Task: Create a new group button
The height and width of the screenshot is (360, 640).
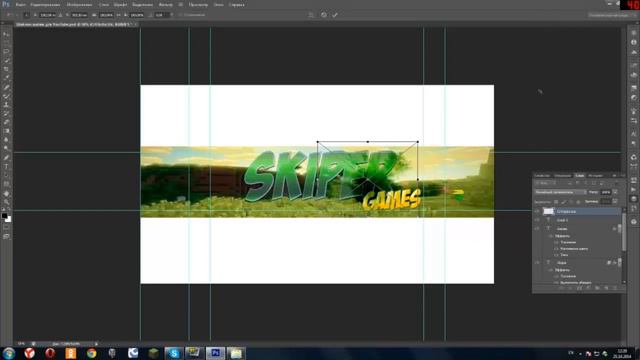Action: [597, 288]
